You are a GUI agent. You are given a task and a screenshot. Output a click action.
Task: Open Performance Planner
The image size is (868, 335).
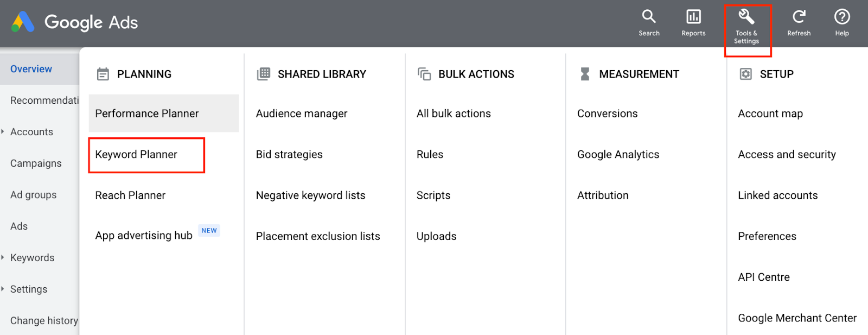point(164,113)
